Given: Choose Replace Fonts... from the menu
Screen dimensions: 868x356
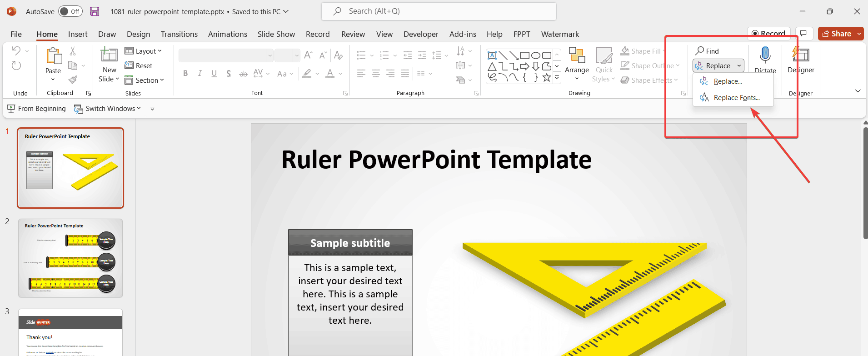Looking at the screenshot, I should click(x=736, y=98).
